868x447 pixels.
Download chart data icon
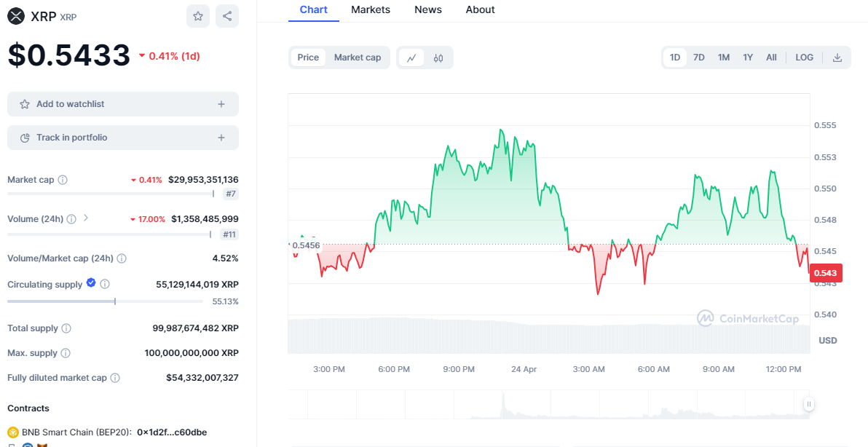(837, 58)
